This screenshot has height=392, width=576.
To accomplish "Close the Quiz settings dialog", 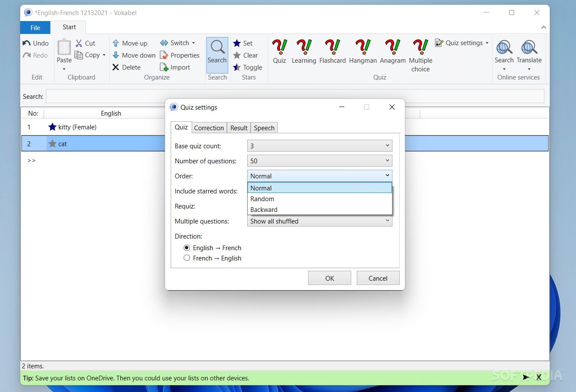I will (x=392, y=107).
